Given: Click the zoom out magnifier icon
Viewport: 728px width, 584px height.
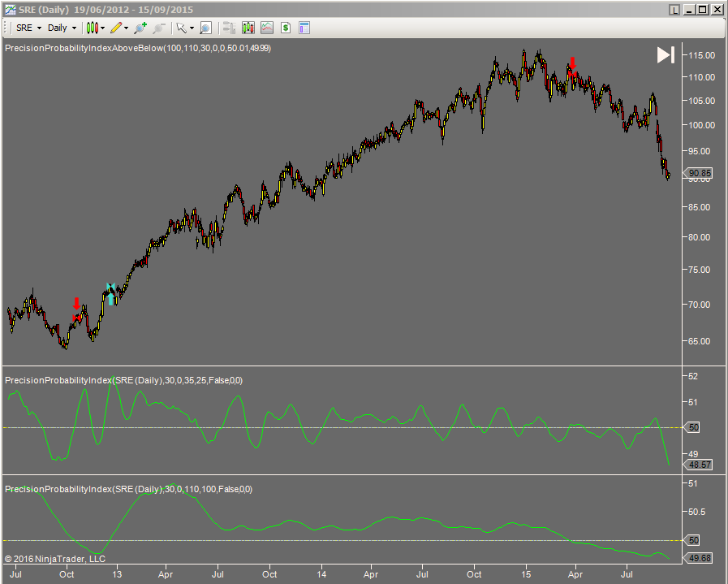Looking at the screenshot, I should pos(159,28).
